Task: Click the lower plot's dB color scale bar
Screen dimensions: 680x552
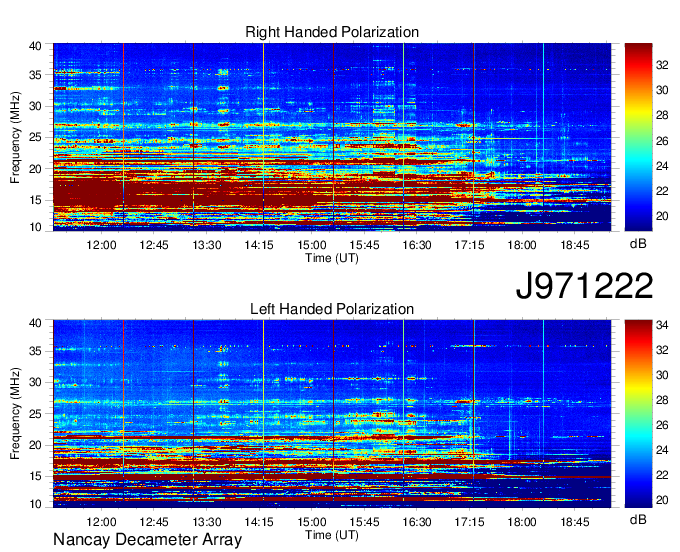Action: [638, 414]
